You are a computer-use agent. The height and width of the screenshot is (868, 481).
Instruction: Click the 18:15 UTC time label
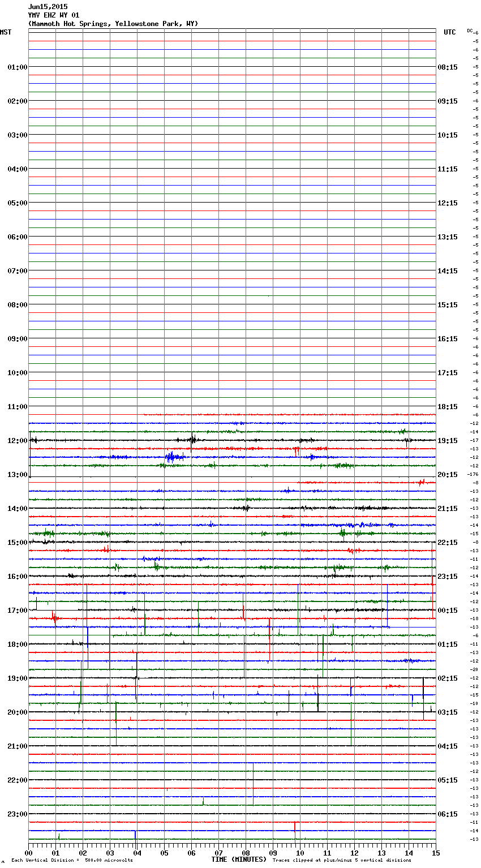point(448,407)
